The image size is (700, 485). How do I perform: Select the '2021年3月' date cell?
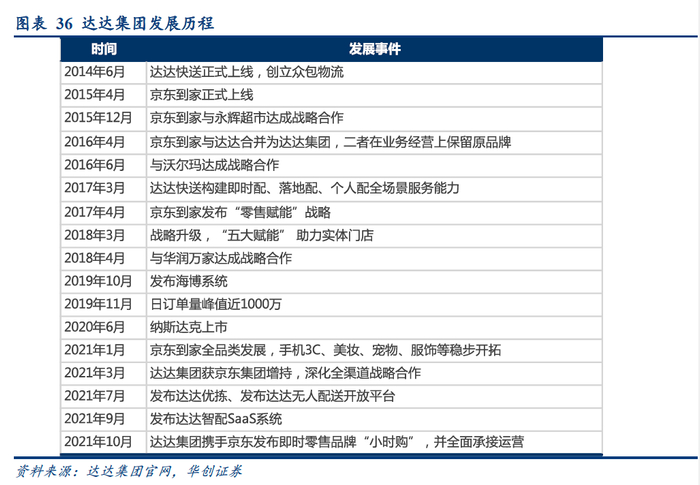pyautogui.click(x=104, y=373)
